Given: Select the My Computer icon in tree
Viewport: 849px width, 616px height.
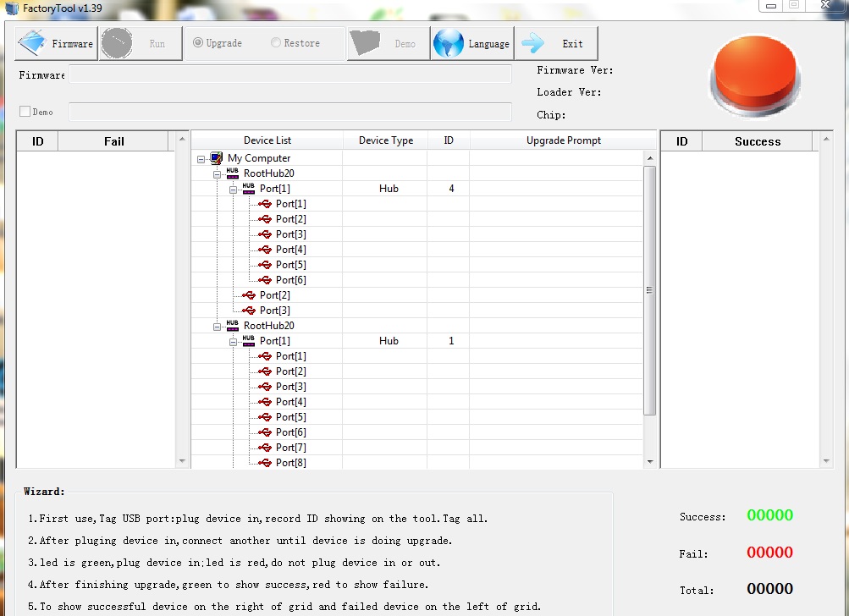Looking at the screenshot, I should click(217, 158).
